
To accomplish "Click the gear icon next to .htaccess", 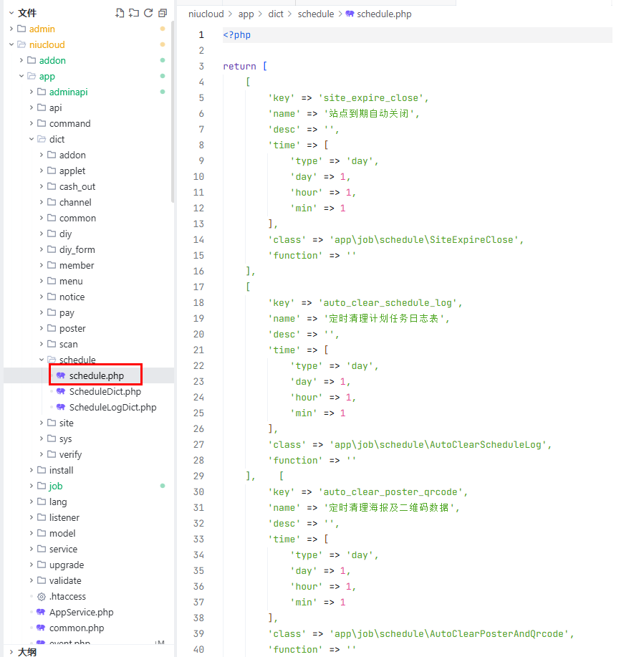I will 41,597.
